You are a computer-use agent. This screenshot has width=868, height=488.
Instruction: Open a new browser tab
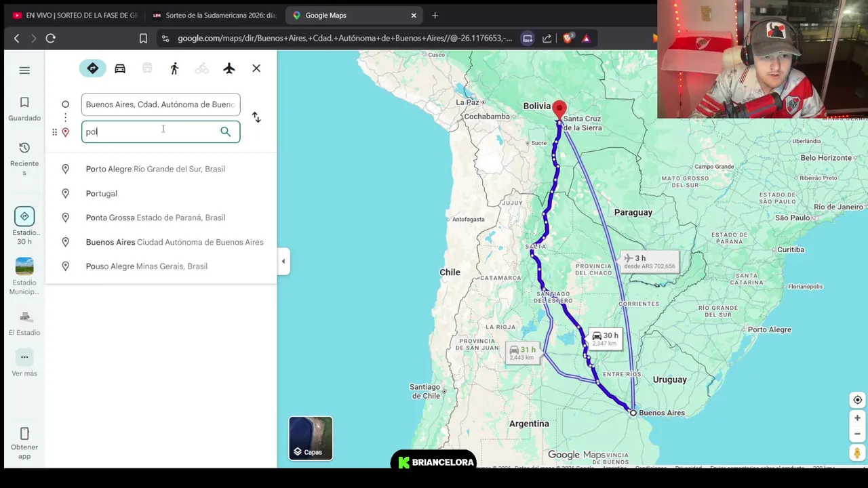click(435, 15)
